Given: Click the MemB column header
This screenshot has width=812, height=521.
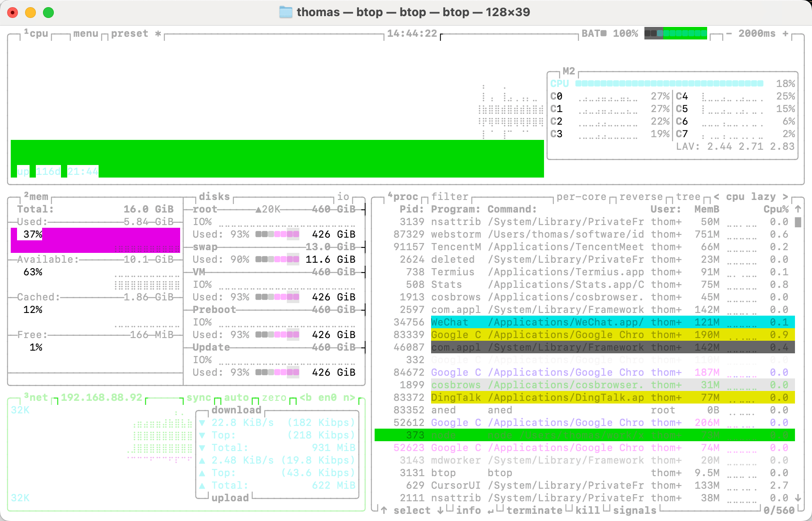Looking at the screenshot, I should [x=707, y=209].
